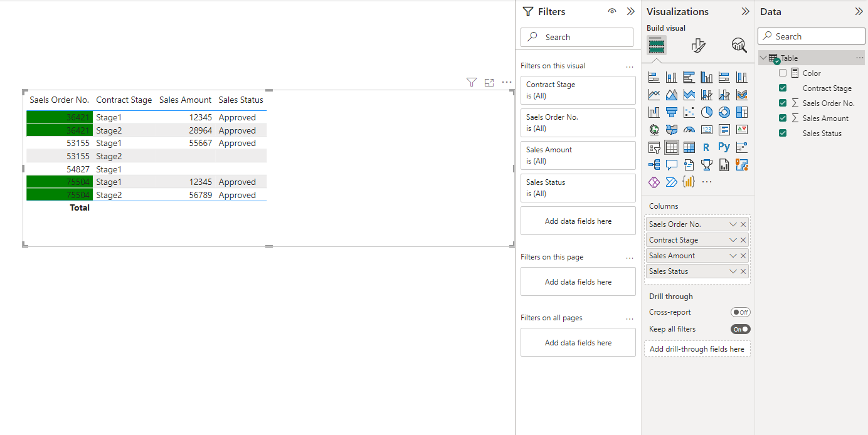Add the card (123) visual

click(x=707, y=130)
